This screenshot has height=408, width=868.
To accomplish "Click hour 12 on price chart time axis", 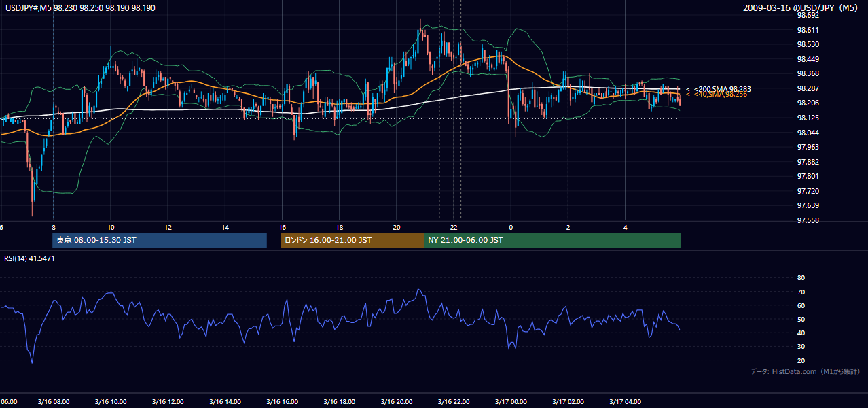I will tap(168, 227).
